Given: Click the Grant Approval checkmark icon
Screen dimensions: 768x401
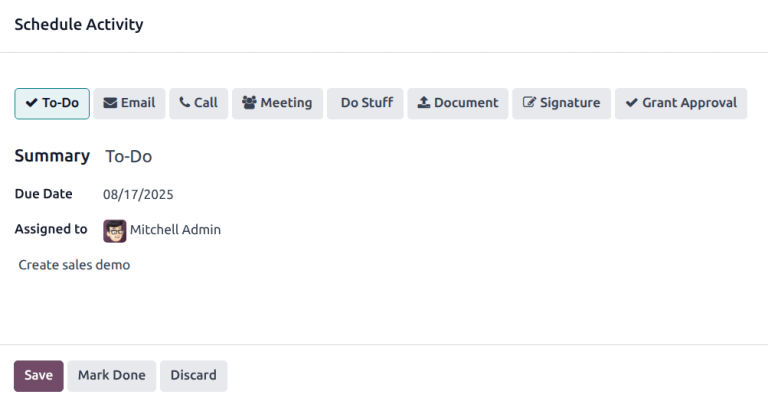Looking at the screenshot, I should (632, 103).
